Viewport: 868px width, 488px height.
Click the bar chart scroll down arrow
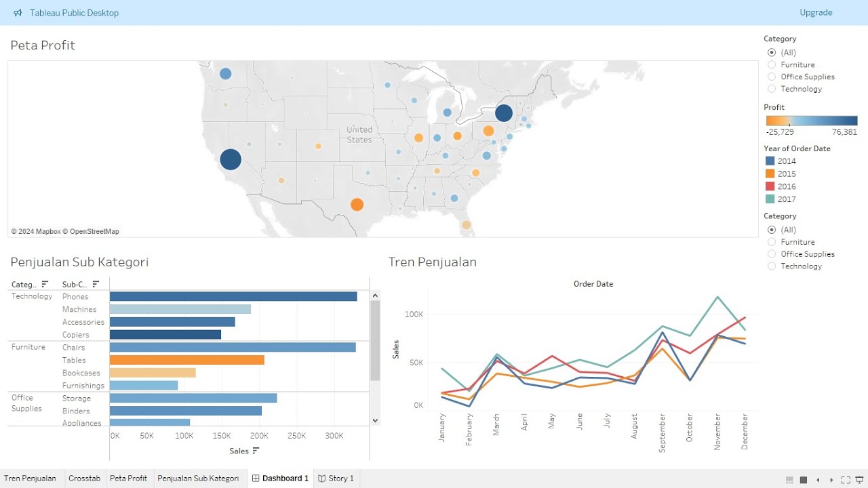376,420
